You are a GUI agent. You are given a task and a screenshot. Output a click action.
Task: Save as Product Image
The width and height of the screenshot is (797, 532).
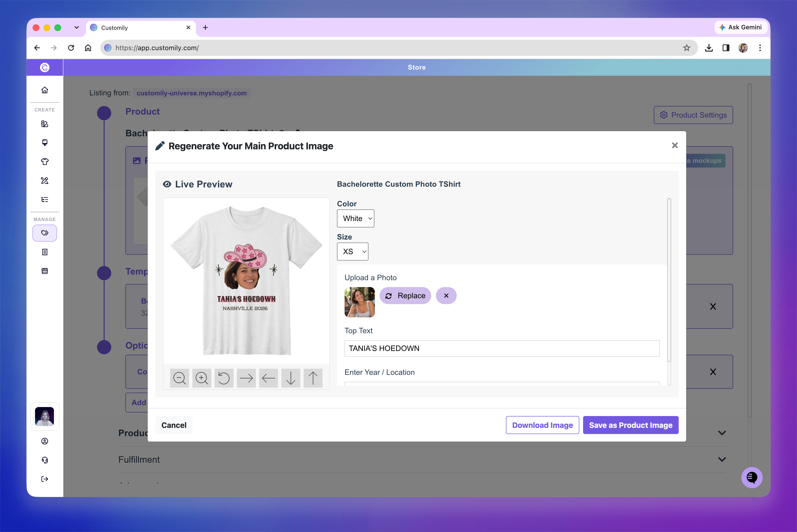point(630,425)
